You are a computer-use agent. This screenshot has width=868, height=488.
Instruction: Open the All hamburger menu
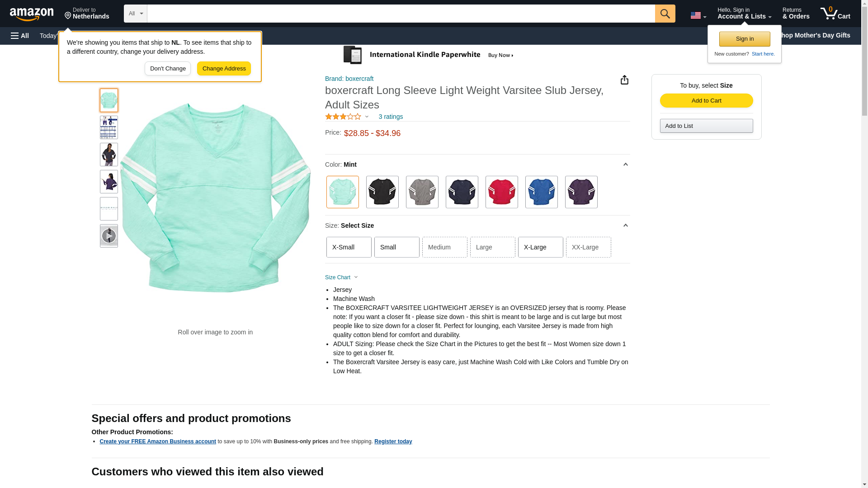20,36
